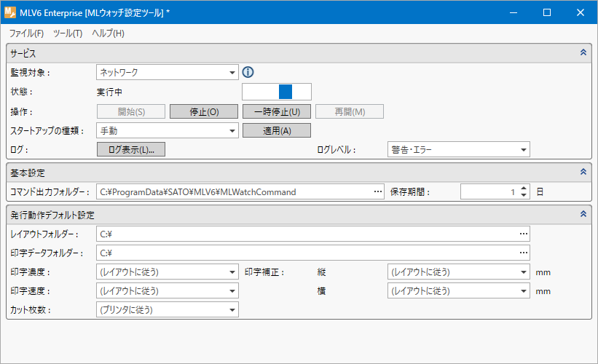Open the ヘルプ(H) menu
598x364 pixels.
[108, 33]
